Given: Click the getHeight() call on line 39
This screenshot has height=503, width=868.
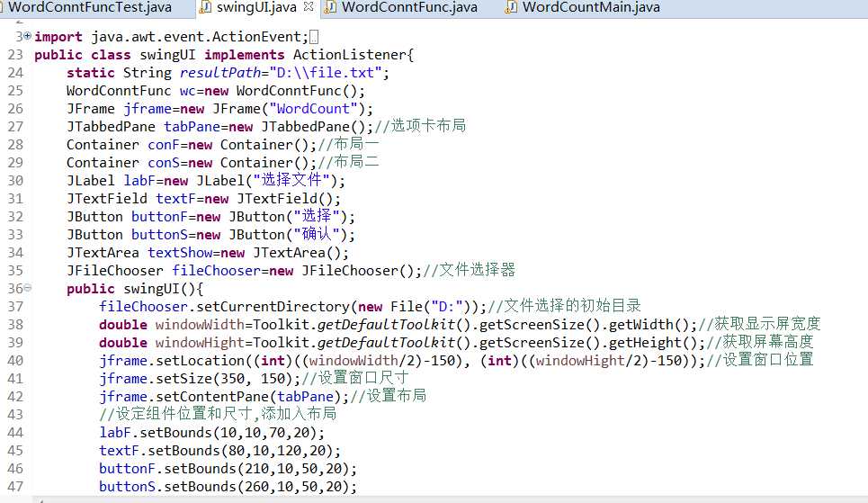Looking at the screenshot, I should (x=653, y=343).
